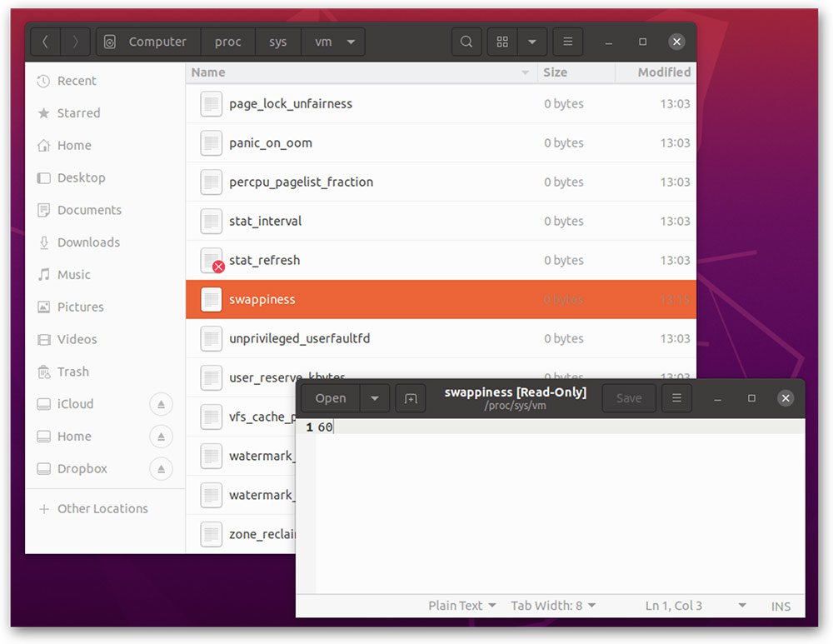
Task: Browse Other Locations in the sidebar
Action: (101, 508)
